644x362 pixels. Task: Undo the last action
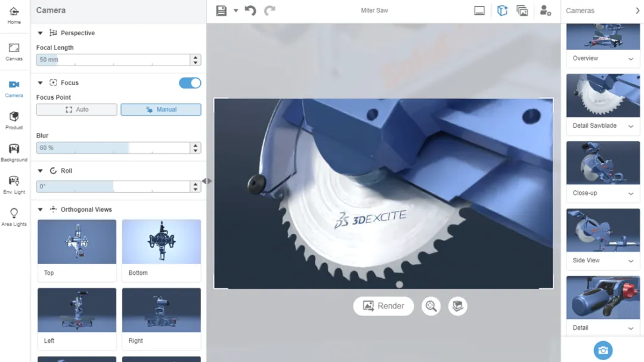point(250,11)
